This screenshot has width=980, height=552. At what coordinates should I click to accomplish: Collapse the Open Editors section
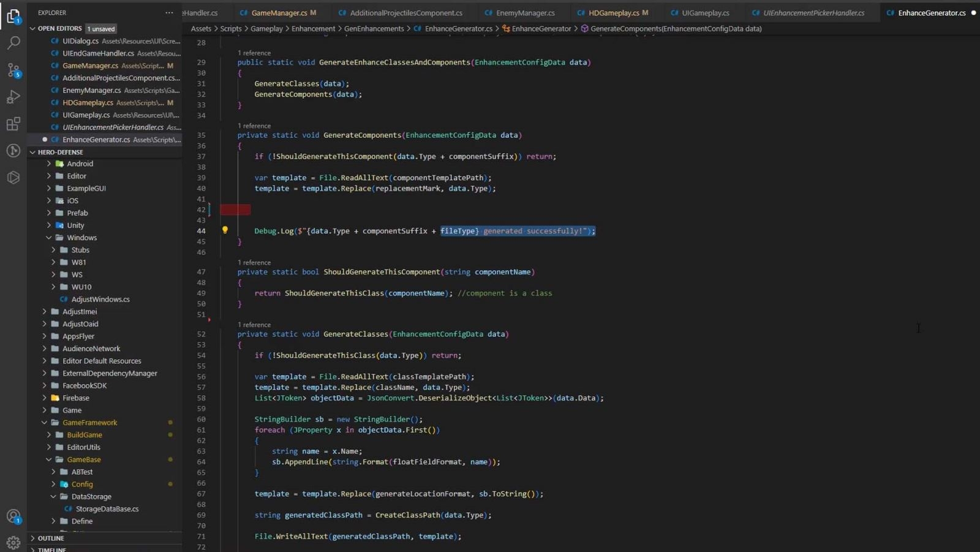point(33,28)
